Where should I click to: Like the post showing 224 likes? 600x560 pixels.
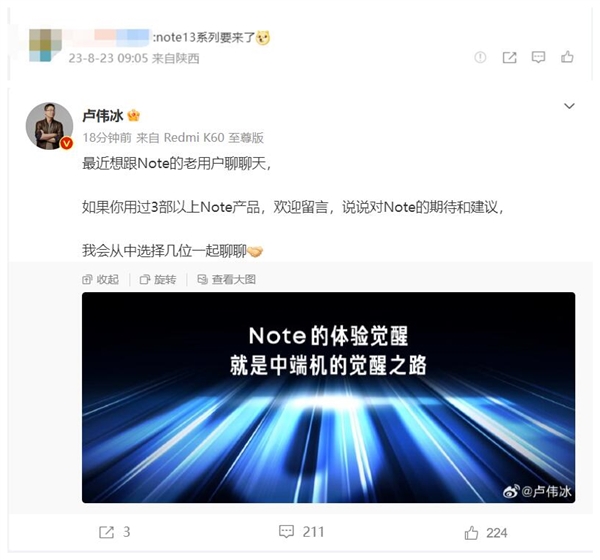[471, 533]
